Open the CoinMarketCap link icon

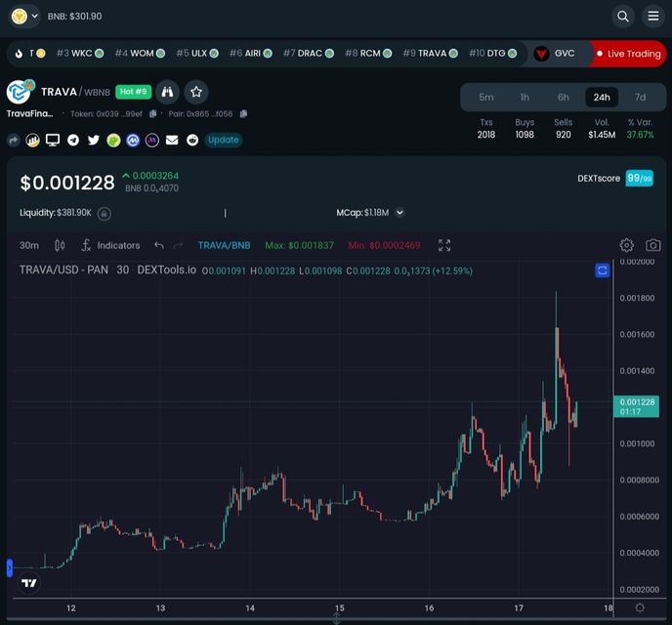(133, 140)
